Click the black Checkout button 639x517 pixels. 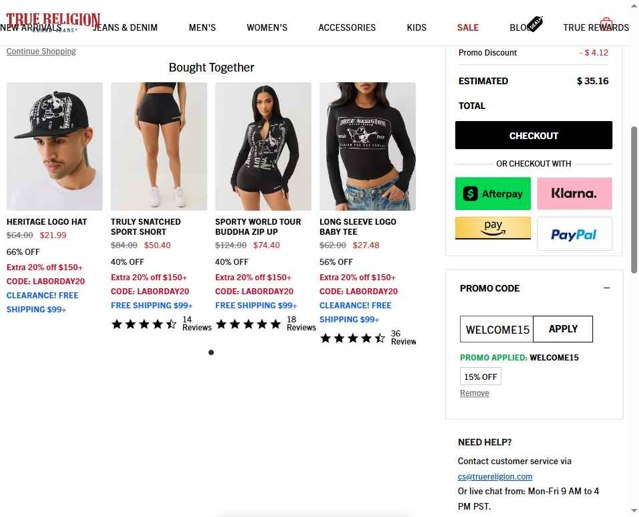(x=533, y=135)
